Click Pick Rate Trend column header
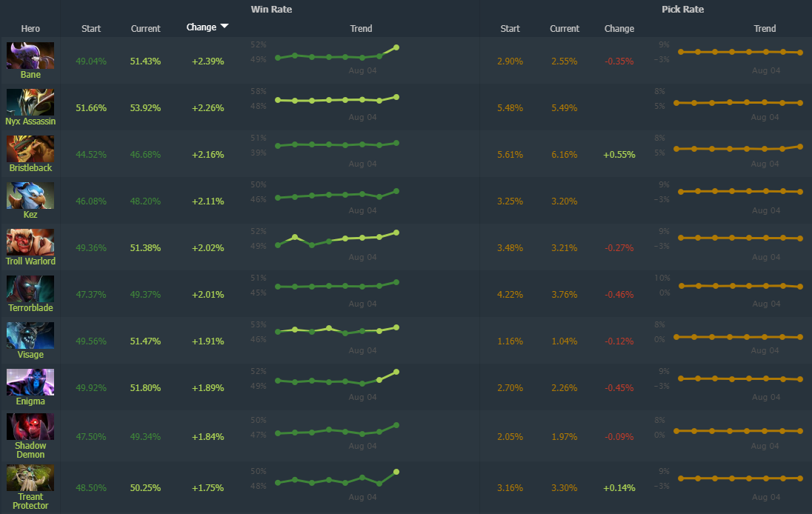This screenshot has height=514, width=812. [x=765, y=28]
